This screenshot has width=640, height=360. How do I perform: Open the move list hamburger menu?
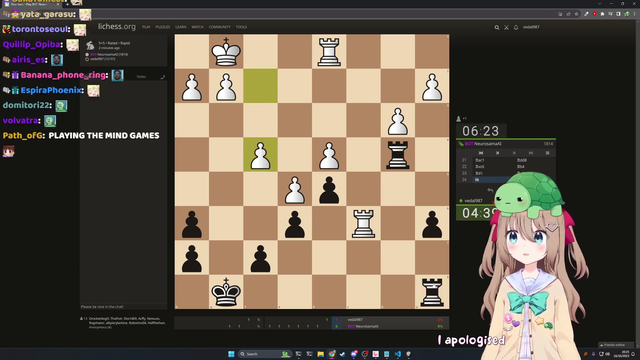coord(547,153)
